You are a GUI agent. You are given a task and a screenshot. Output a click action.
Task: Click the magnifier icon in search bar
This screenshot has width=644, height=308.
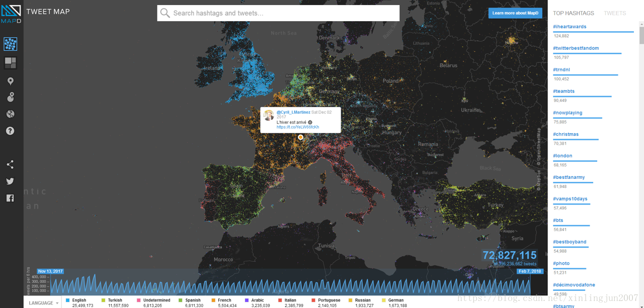(x=165, y=13)
